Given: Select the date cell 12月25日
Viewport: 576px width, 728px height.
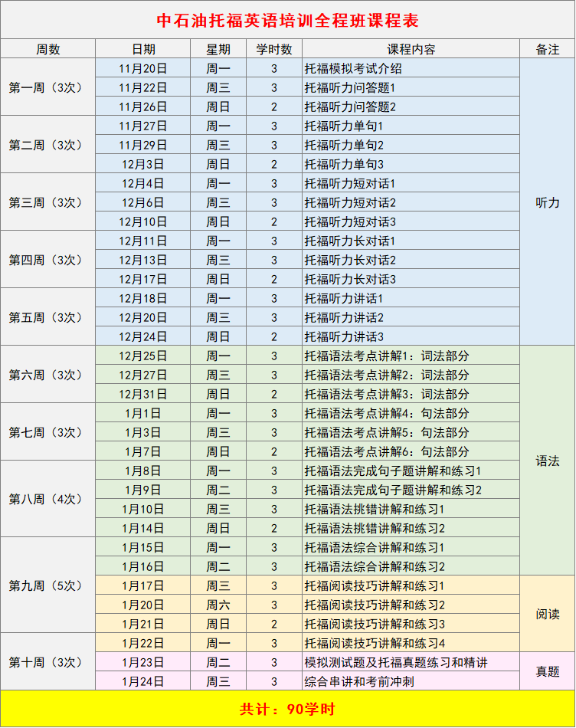Looking at the screenshot, I should 143,356.
